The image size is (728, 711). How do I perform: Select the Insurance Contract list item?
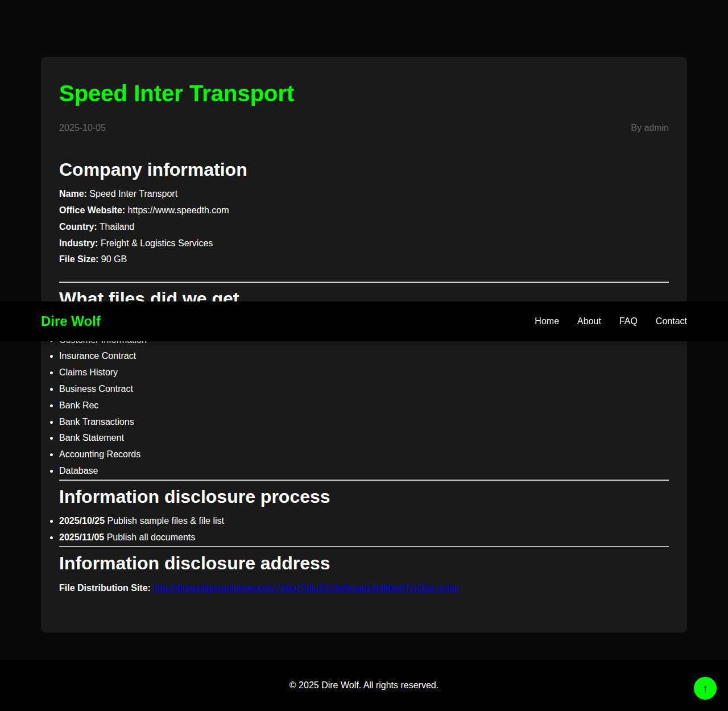pos(97,356)
